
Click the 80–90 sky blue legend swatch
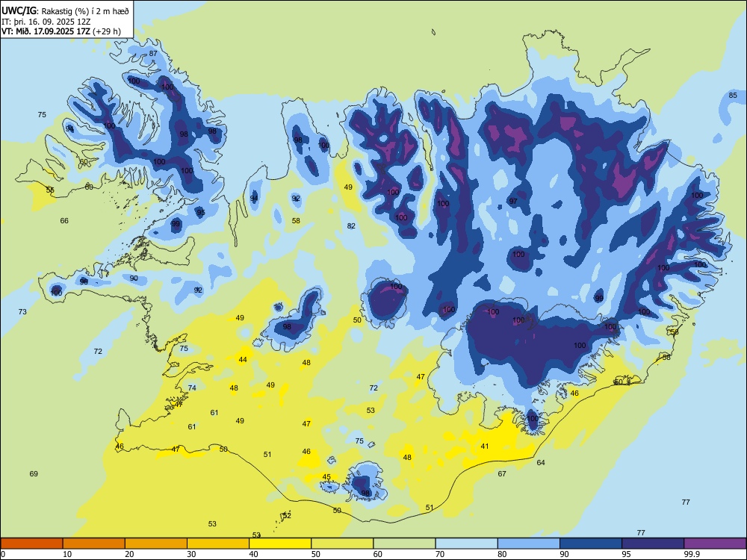point(529,544)
